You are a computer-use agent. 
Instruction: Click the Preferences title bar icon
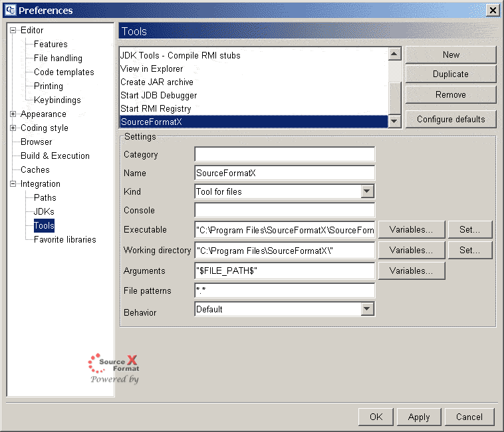[10, 10]
